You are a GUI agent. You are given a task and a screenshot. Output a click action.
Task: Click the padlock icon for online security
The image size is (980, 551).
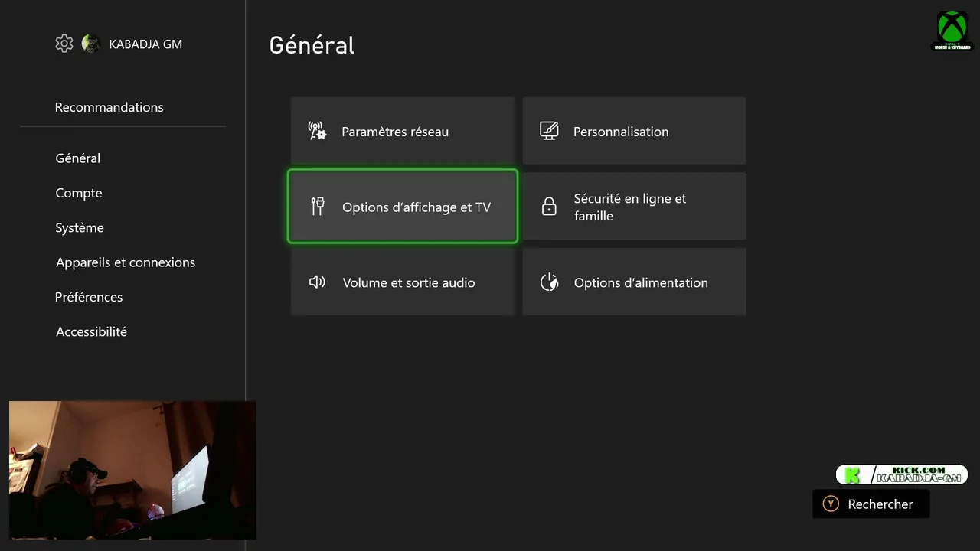tap(549, 207)
